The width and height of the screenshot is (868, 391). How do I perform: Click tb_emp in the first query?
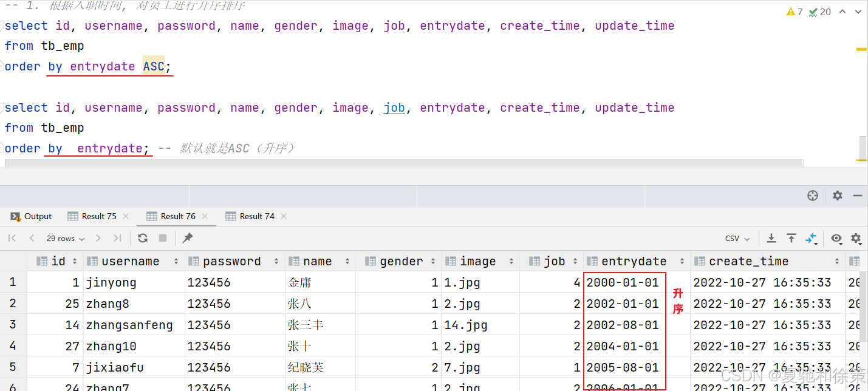pos(63,46)
